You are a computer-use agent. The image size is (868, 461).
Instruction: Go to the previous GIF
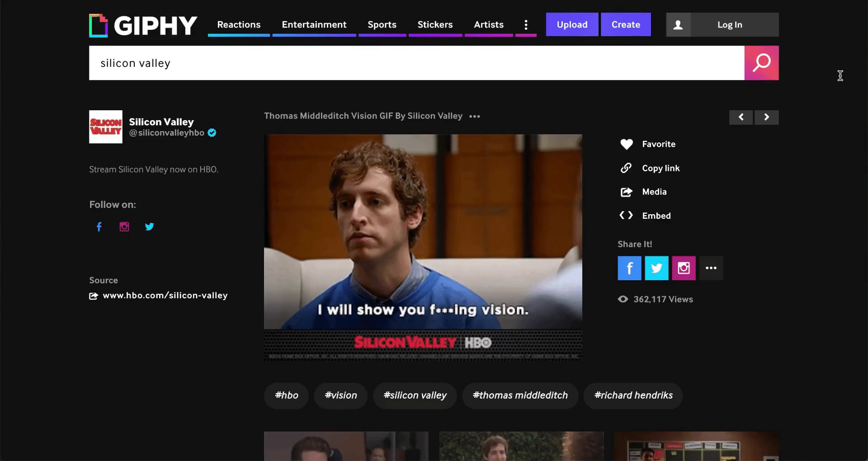741,117
